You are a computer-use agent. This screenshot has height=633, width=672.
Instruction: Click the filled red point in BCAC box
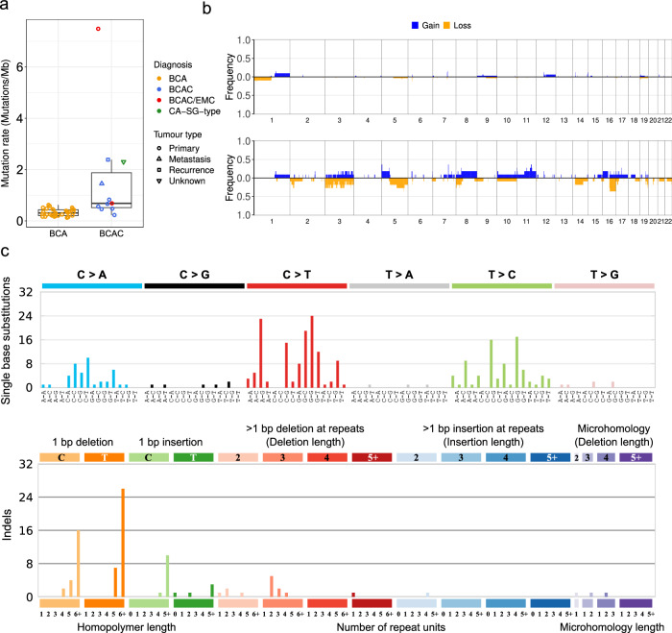(x=112, y=204)
